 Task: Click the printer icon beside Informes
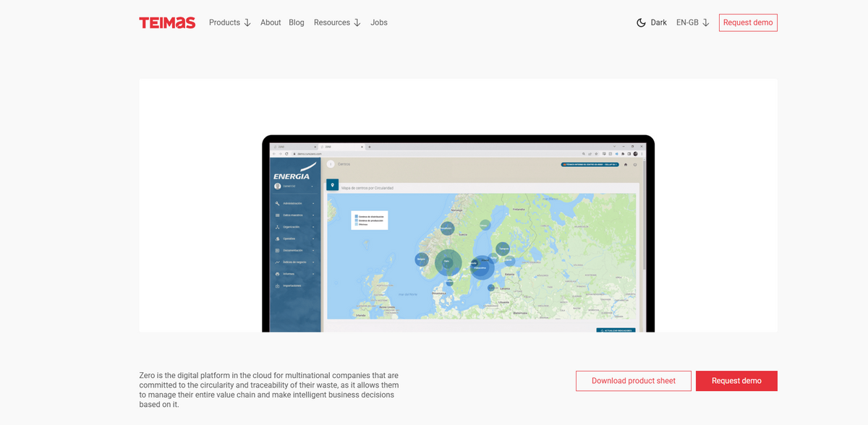click(x=278, y=274)
